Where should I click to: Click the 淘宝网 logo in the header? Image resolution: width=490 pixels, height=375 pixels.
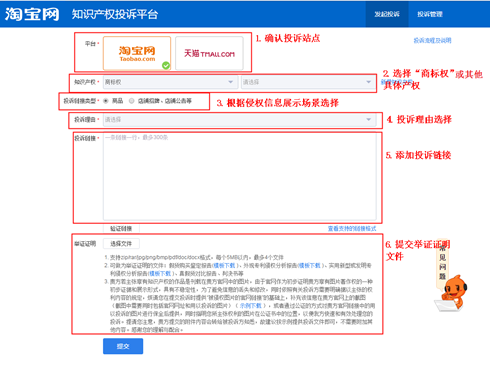pos(32,14)
